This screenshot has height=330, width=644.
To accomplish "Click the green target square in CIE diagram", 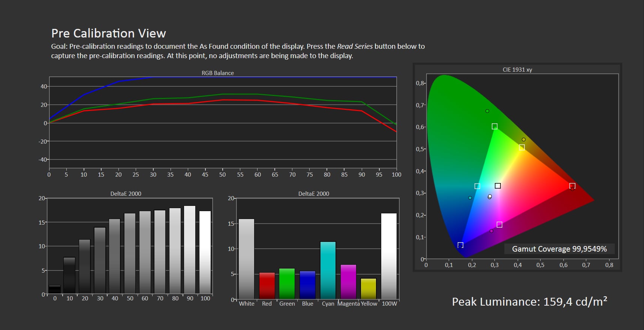I will click(494, 126).
